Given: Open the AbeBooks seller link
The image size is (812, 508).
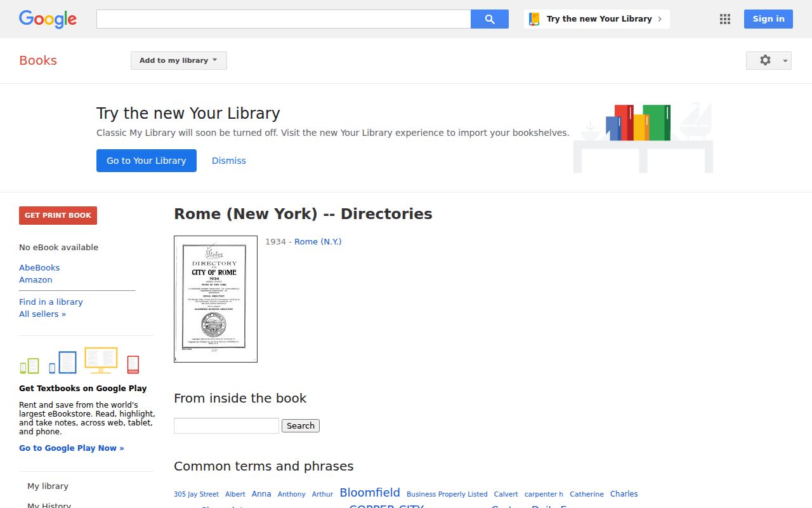Looking at the screenshot, I should [39, 267].
